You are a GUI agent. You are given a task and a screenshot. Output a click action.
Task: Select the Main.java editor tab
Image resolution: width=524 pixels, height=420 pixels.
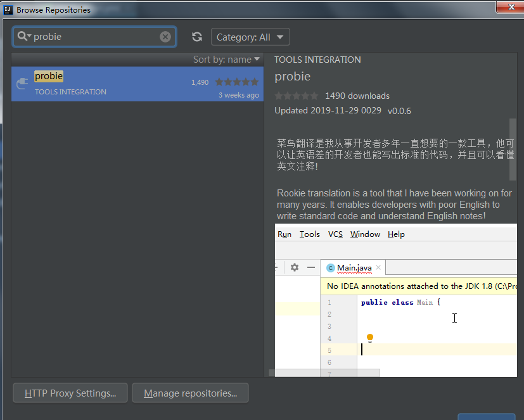[354, 267]
